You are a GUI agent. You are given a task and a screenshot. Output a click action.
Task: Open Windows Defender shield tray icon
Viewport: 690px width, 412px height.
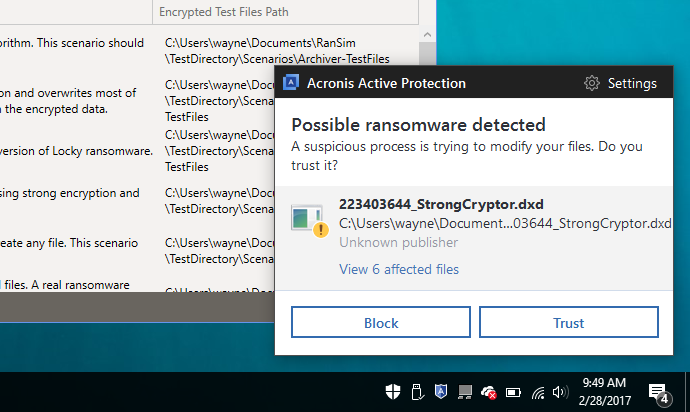click(x=393, y=391)
